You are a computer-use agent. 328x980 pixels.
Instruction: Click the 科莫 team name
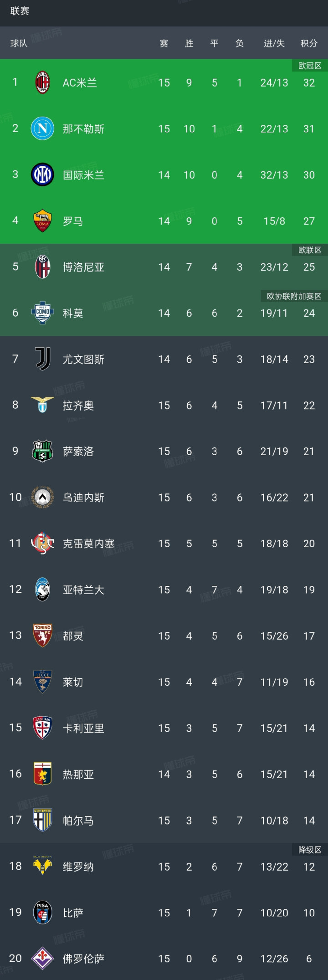click(x=73, y=313)
